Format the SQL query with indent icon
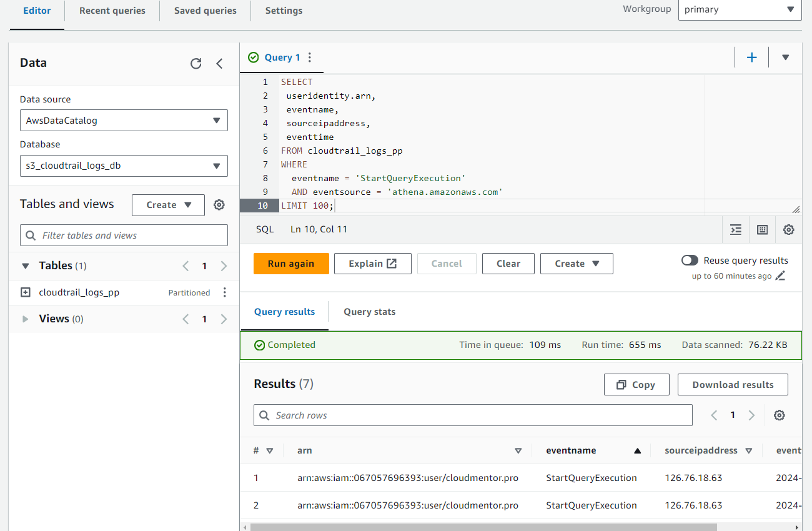Image resolution: width=812 pixels, height=531 pixels. tap(736, 230)
